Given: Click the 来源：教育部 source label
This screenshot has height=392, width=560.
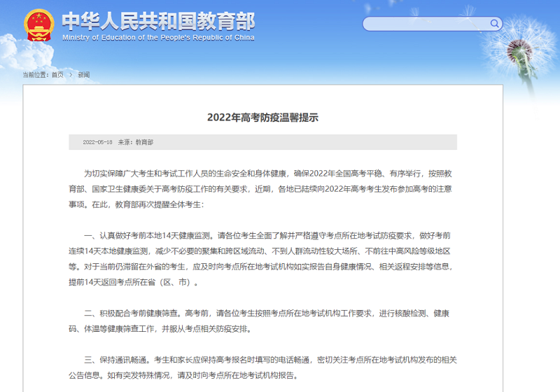Looking at the screenshot, I should pyautogui.click(x=135, y=142).
